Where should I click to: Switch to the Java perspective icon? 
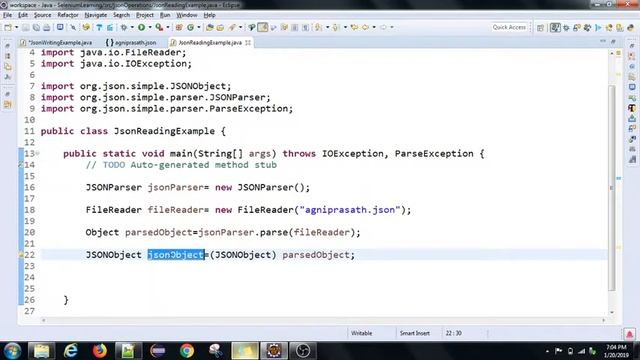556,27
